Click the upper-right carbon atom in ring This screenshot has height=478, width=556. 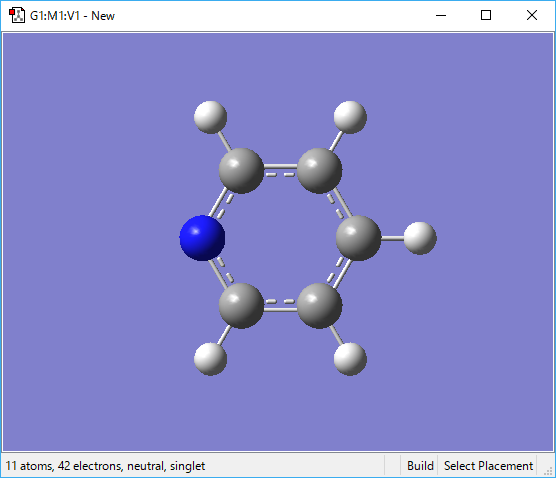(x=319, y=171)
